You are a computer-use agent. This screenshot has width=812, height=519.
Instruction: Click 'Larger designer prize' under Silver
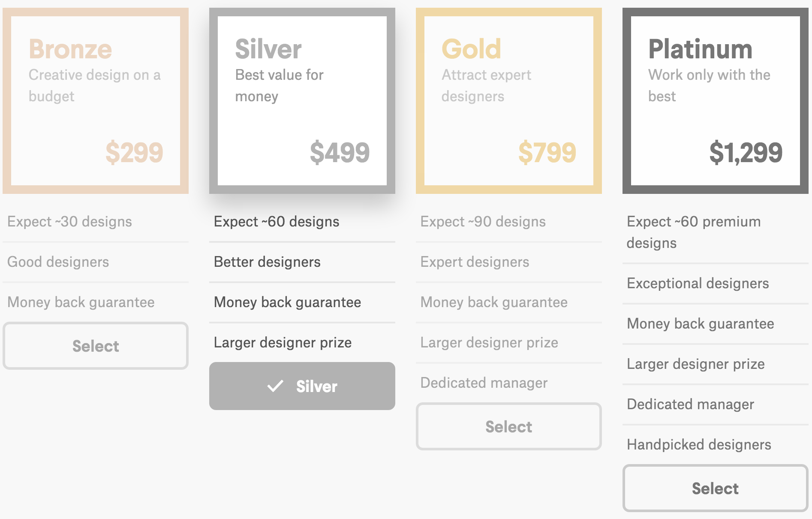(283, 342)
